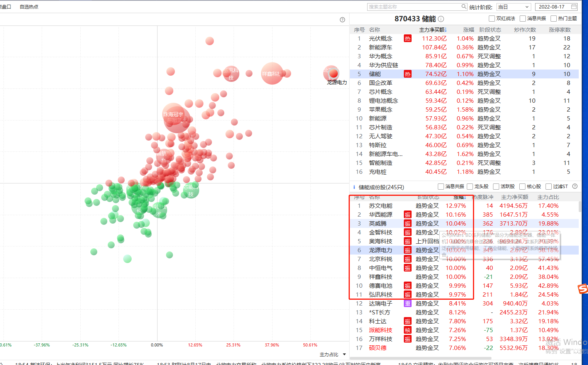The image size is (588, 365).
Task: Open stock *ST长方 in the list
Action: (x=379, y=312)
